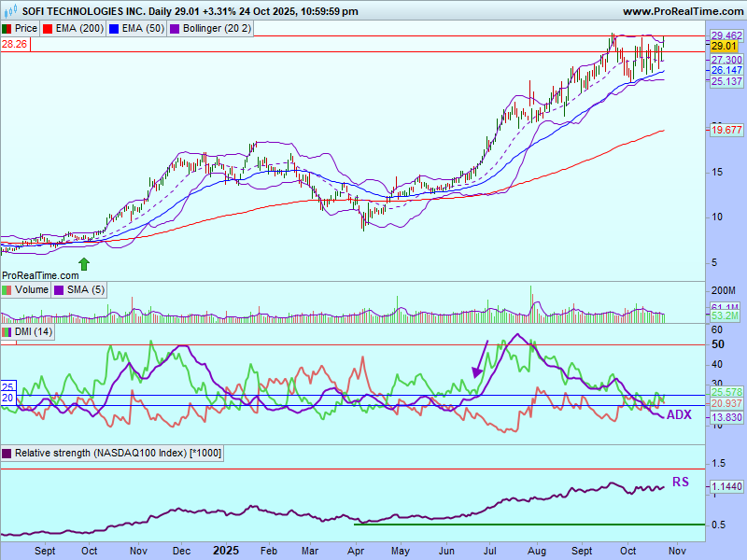This screenshot has width=747, height=560.
Task: Click the ADX text annotation
Action: coord(678,414)
